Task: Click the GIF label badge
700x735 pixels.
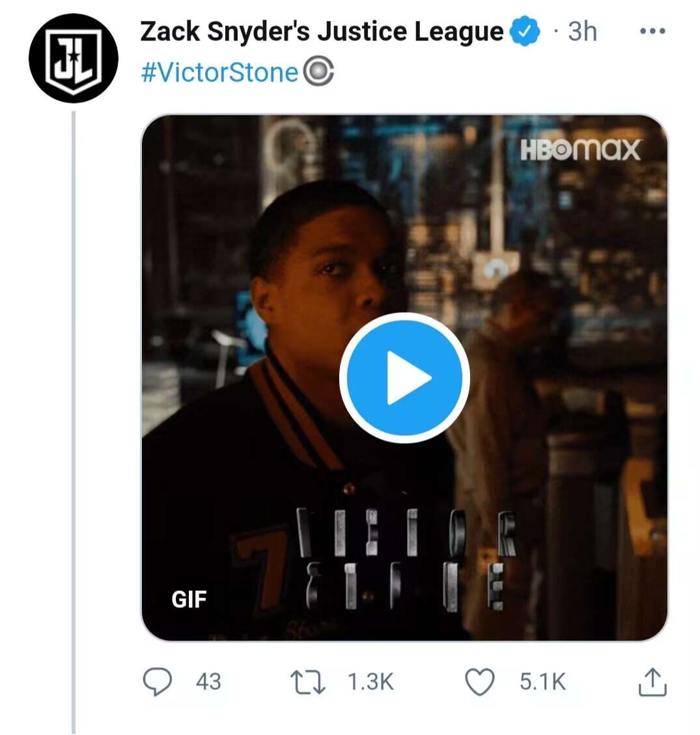Action: pyautogui.click(x=189, y=599)
